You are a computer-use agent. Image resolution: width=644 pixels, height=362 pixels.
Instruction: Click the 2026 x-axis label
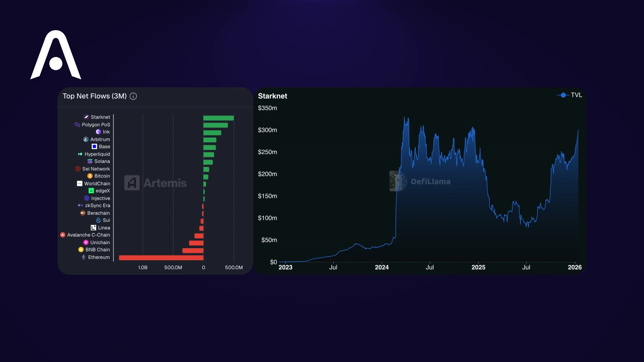(575, 267)
